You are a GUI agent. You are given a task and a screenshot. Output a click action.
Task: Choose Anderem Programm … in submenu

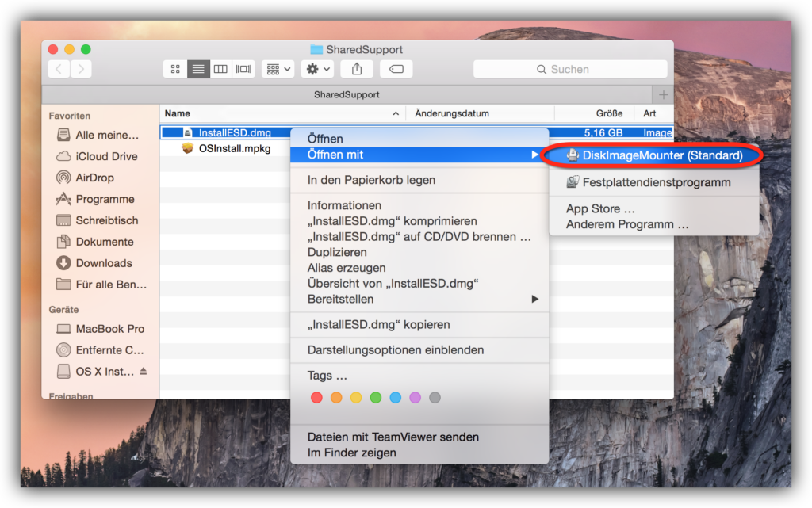pos(654,224)
